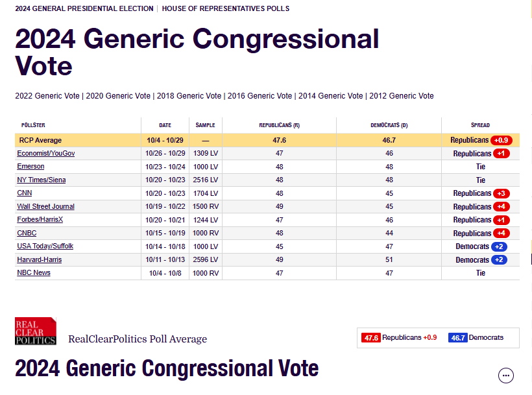Open the 2022 Generic Vote link
Viewport: 532px width, 395px height.
tap(47, 96)
